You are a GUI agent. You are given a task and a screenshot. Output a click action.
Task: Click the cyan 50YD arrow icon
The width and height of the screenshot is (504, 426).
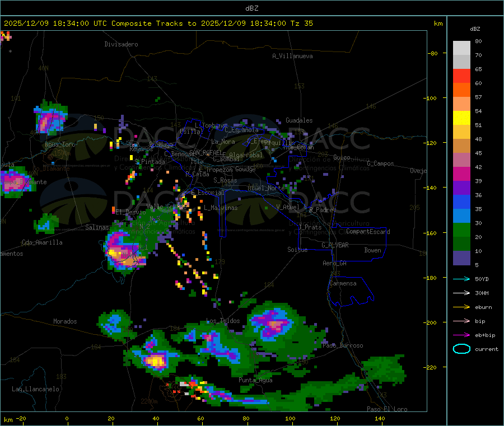461,279
